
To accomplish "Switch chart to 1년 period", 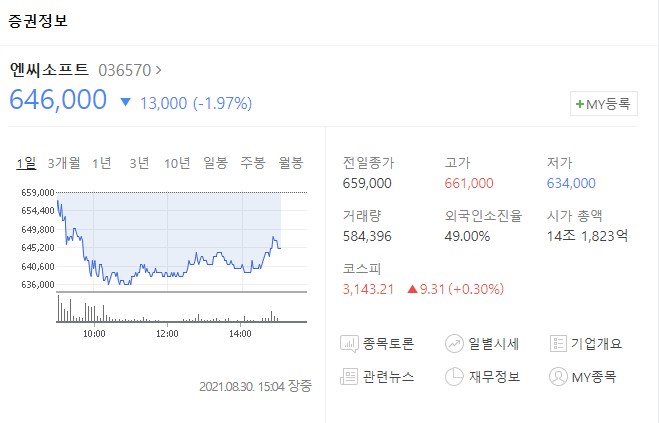I will 102,163.
